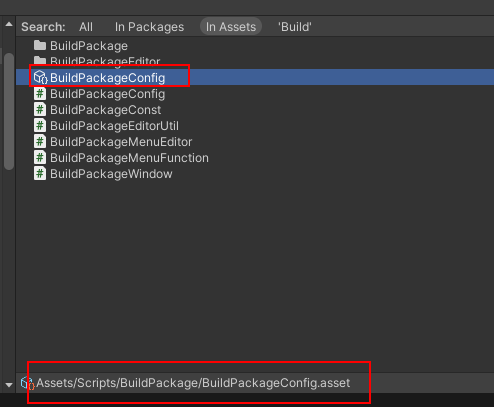
Task: Click the BuildPackageConfig C# script icon
Action: 40,94
